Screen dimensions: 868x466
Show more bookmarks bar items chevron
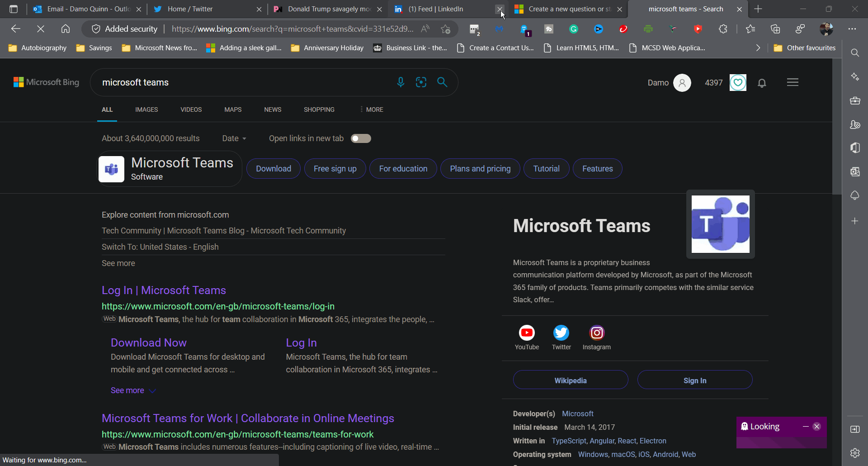pos(758,48)
